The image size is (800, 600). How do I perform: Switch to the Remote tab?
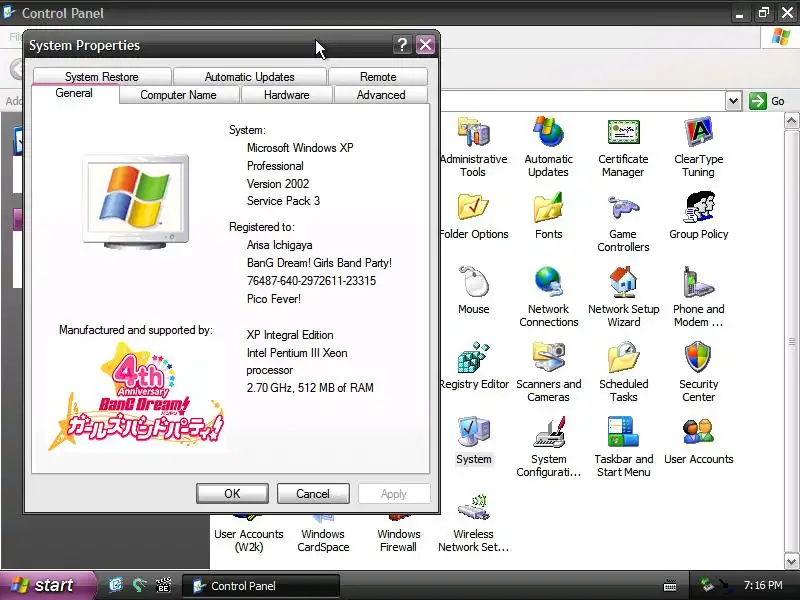[x=378, y=77]
